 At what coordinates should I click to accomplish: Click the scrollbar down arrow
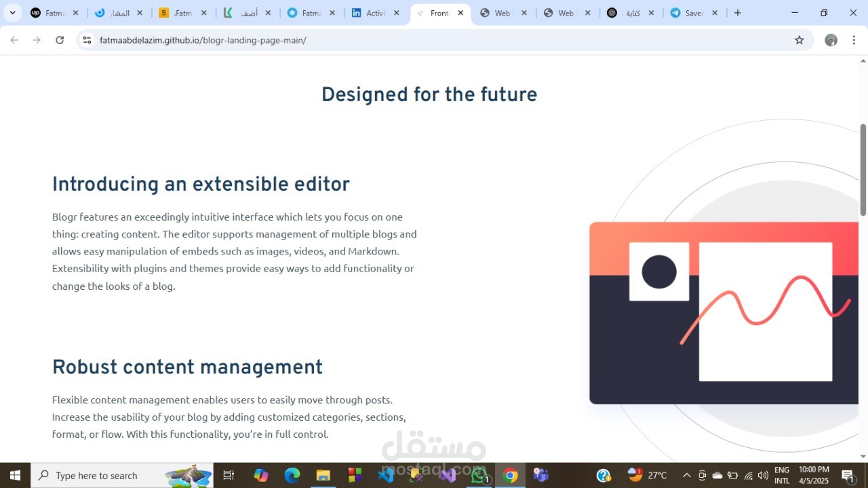click(x=863, y=456)
